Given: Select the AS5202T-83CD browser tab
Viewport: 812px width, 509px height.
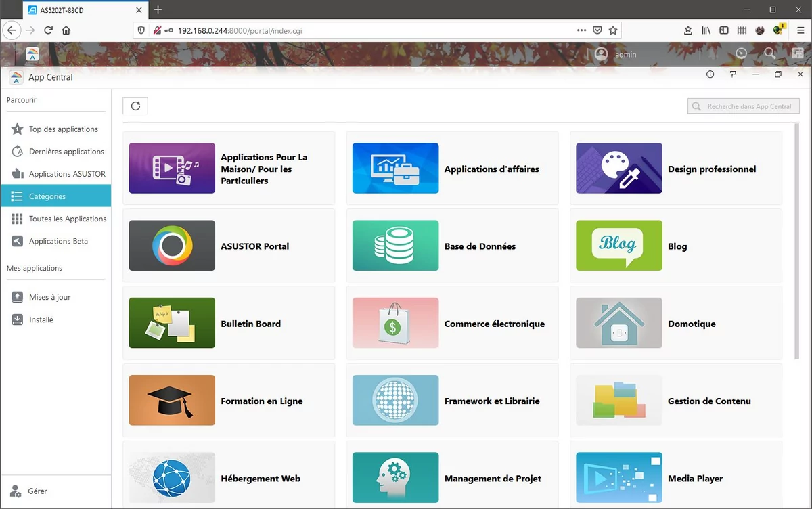Looking at the screenshot, I should pos(86,10).
